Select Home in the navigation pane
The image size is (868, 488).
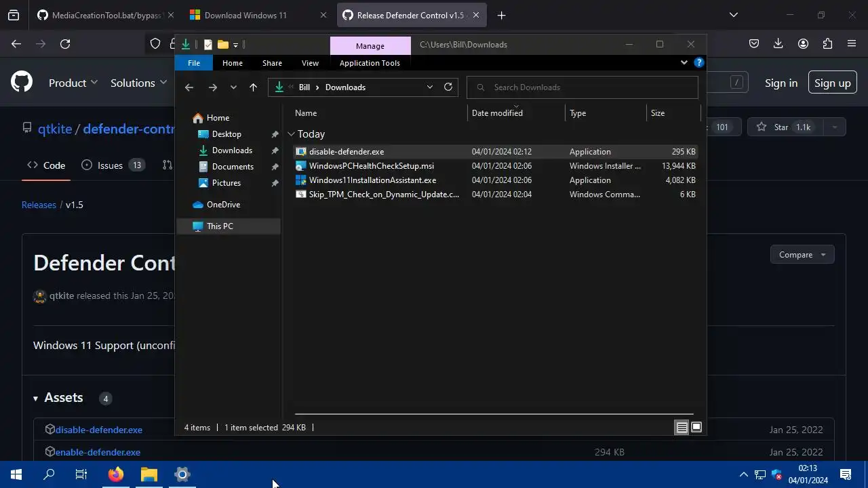coord(218,118)
